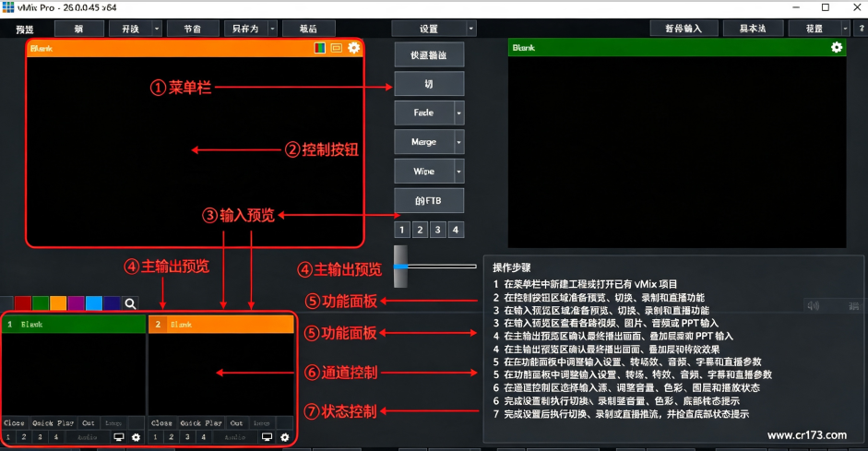Toggle Audio on input 1
This screenshot has height=451, width=868.
tap(88, 437)
